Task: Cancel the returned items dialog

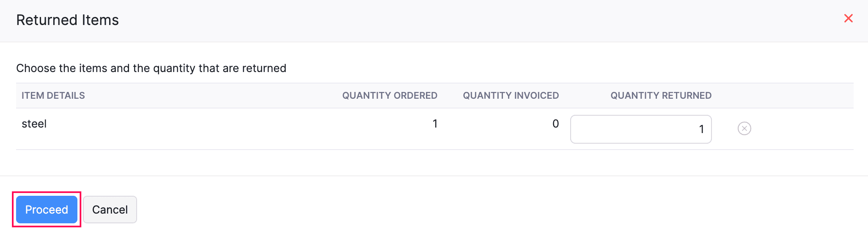Action: [110, 209]
